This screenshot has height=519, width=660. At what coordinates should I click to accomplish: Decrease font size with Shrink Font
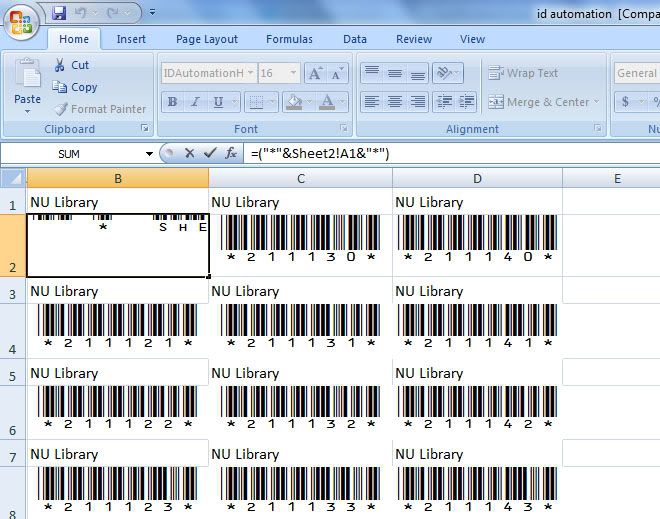point(337,73)
